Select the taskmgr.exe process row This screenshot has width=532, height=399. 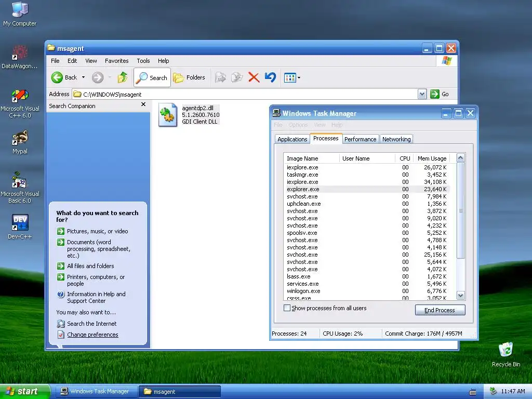[367, 175]
